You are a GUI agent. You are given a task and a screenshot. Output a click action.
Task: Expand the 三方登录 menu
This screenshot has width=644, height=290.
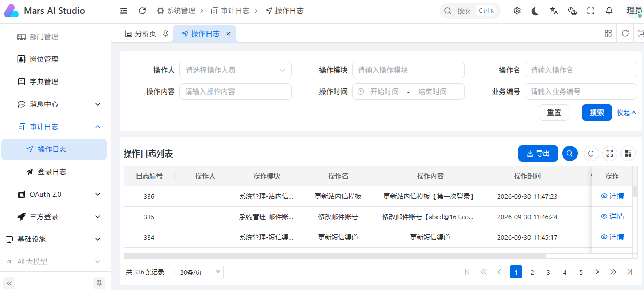[55, 217]
